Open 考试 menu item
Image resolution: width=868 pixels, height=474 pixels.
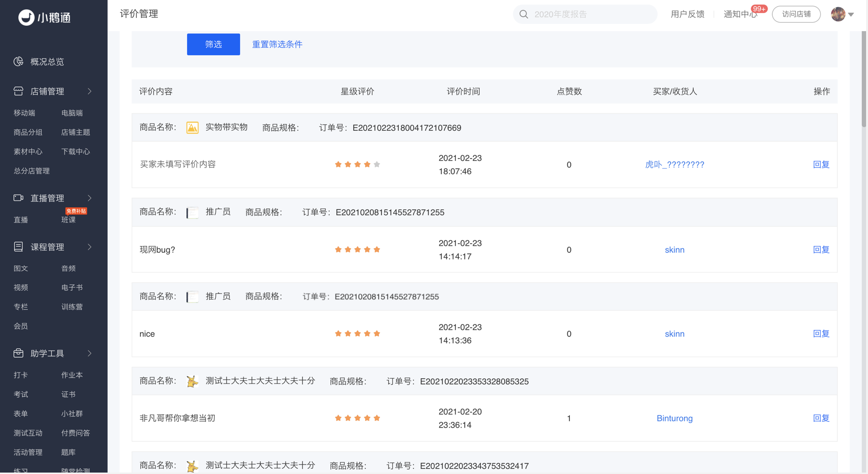point(21,394)
